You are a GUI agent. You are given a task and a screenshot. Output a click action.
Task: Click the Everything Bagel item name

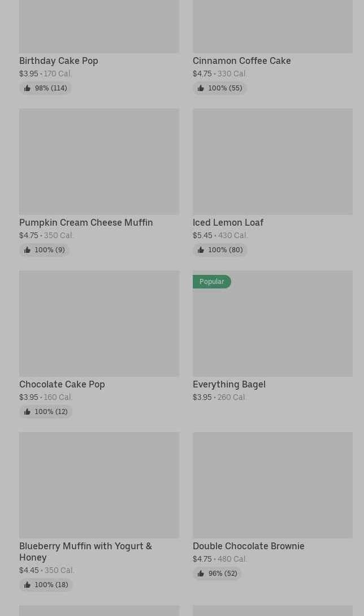[229, 384]
